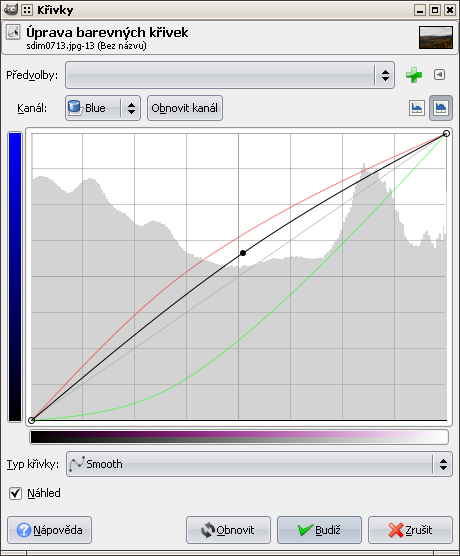Screen dimensions: 460x556
Task: Click the GIMP Wilber icon in title bar
Action: pyautogui.click(x=11, y=9)
